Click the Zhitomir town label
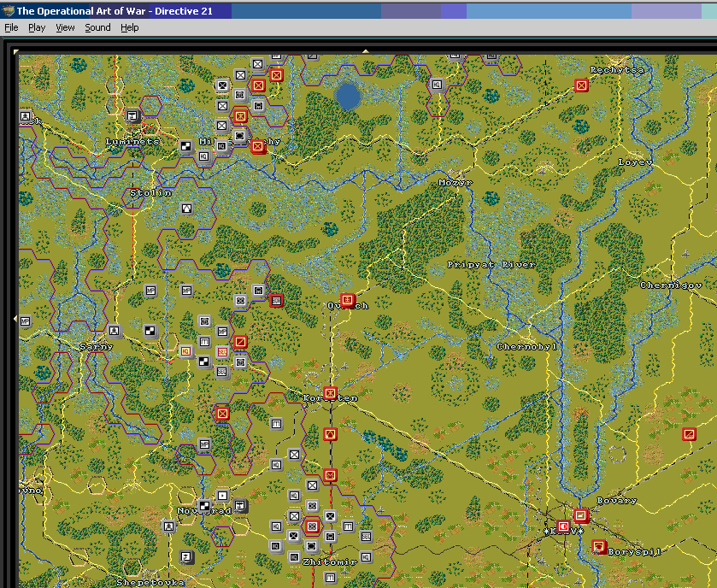The width and height of the screenshot is (717, 588). coord(330,562)
